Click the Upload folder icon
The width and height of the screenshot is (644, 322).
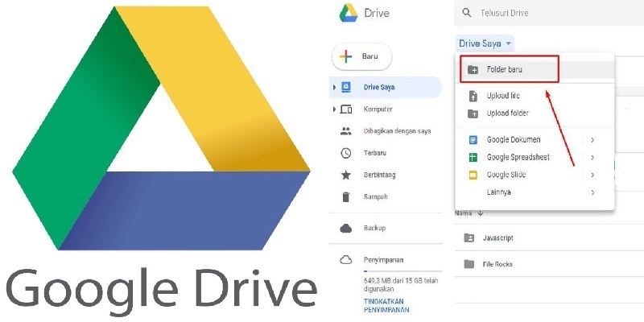point(473,114)
